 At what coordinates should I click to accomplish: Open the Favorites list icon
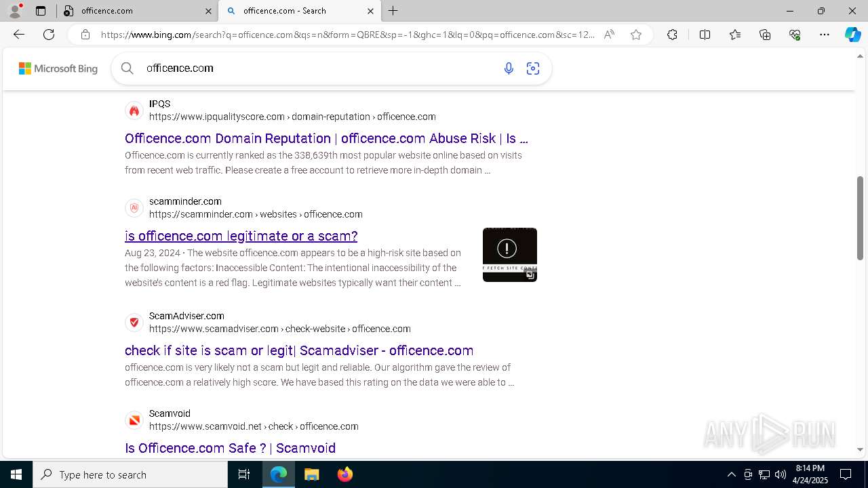tap(735, 35)
